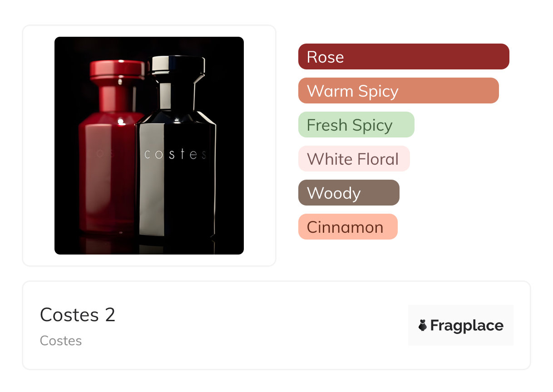Image resolution: width=553 pixels, height=392 pixels.
Task: Select the Cinnamon accord bar
Action: (x=347, y=227)
